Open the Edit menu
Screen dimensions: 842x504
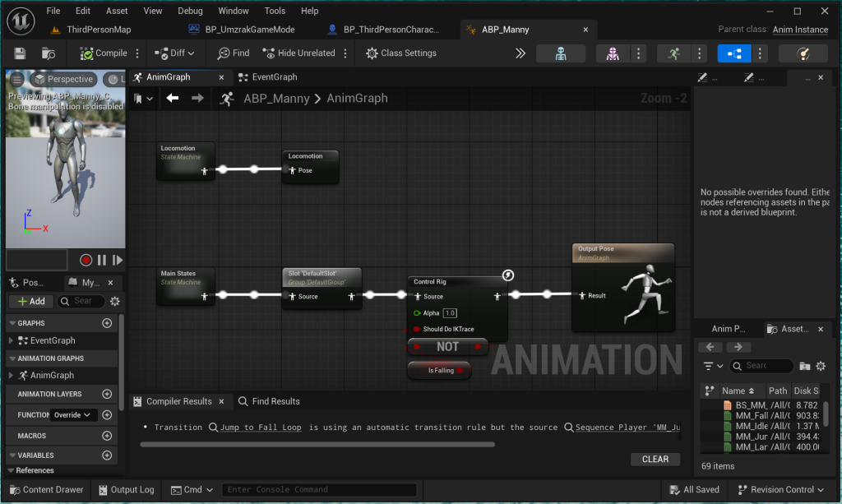tap(83, 11)
